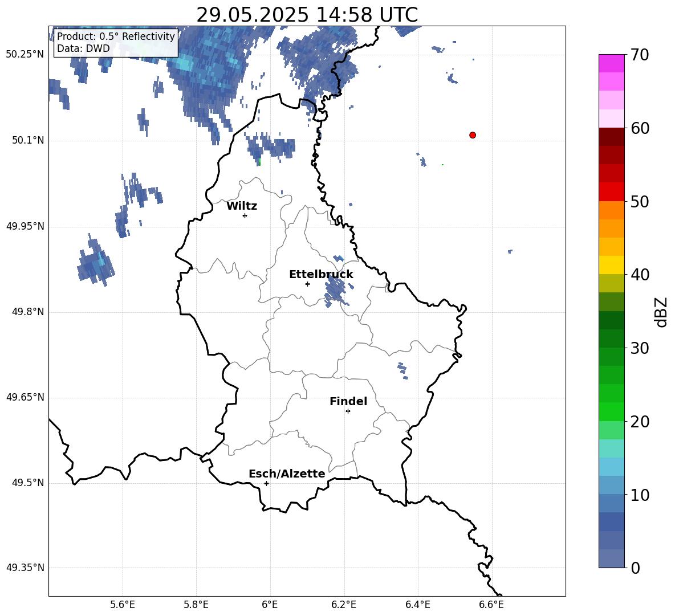Viewport: 675px width, 616px height.
Task: Click the 49.35°N latitude label
Action: (25, 568)
